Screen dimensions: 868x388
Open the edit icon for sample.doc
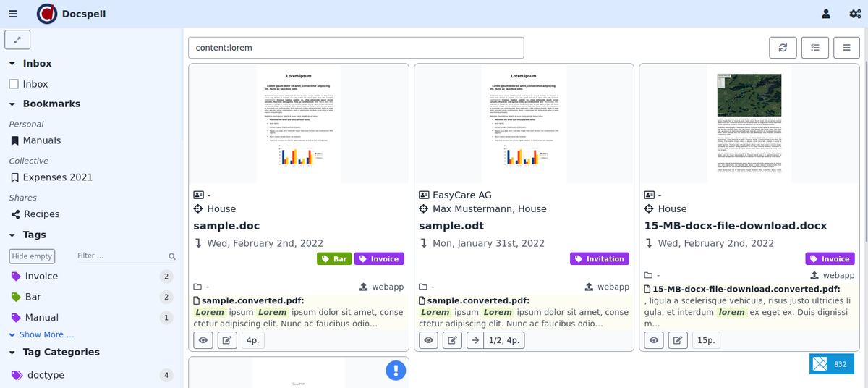[x=227, y=340]
